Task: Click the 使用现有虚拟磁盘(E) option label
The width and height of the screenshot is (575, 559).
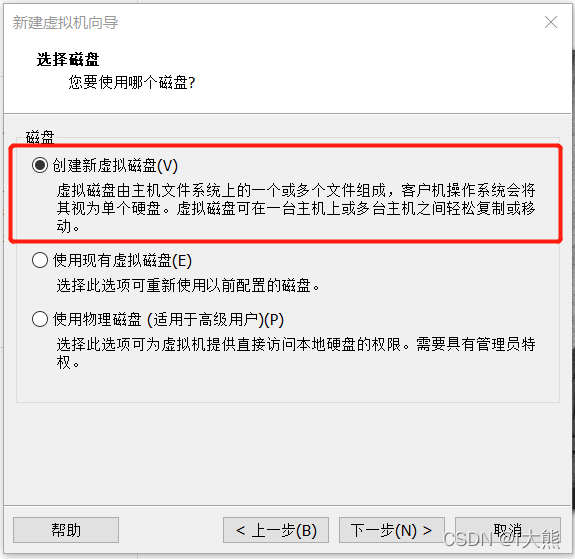Action: [x=122, y=261]
